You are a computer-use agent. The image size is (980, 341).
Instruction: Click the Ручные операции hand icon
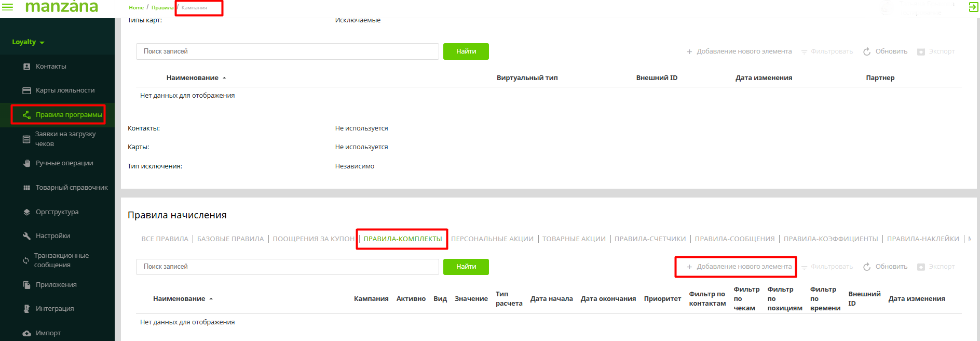[26, 163]
